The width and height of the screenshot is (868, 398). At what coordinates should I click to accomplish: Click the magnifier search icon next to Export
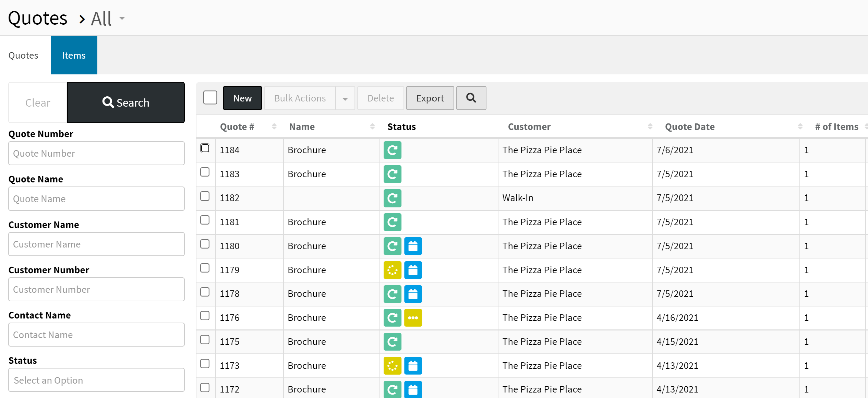[x=471, y=98]
